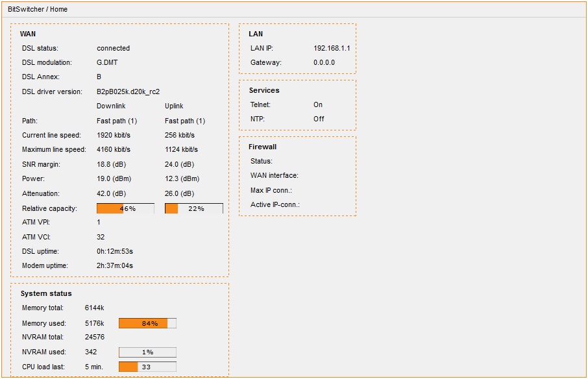Select uplink current line speed 256 kbit/s
The width and height of the screenshot is (588, 379).
(x=180, y=136)
